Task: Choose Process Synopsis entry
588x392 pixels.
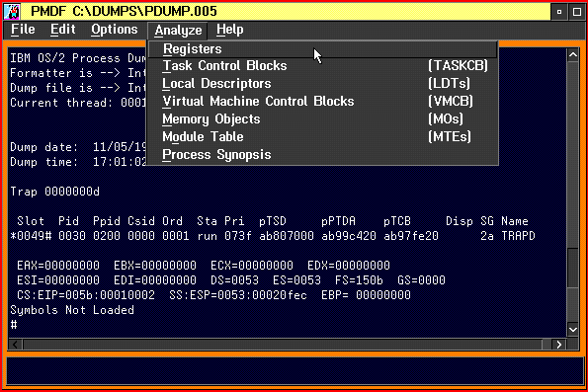Action: click(323, 154)
